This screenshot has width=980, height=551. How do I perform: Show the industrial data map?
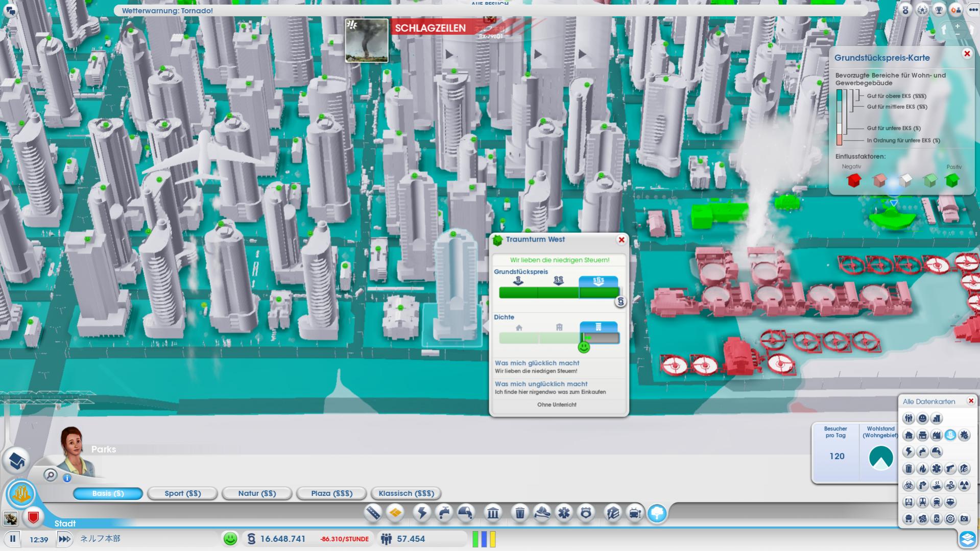[936, 435]
